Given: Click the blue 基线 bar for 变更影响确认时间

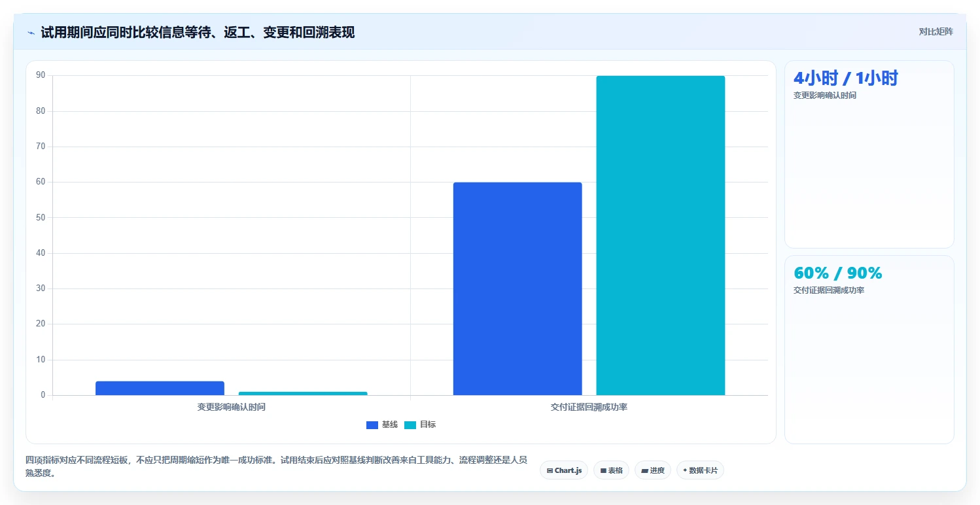Looking at the screenshot, I should click(x=160, y=388).
